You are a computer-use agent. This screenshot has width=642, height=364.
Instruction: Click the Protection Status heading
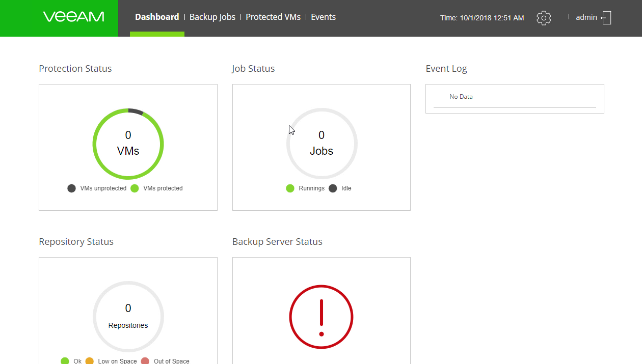(x=75, y=68)
